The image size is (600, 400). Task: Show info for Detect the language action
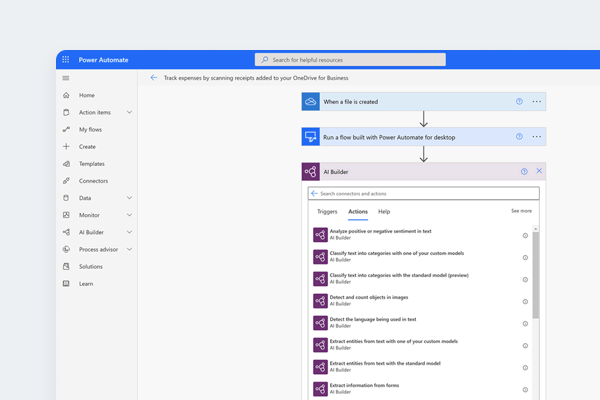tap(525, 323)
